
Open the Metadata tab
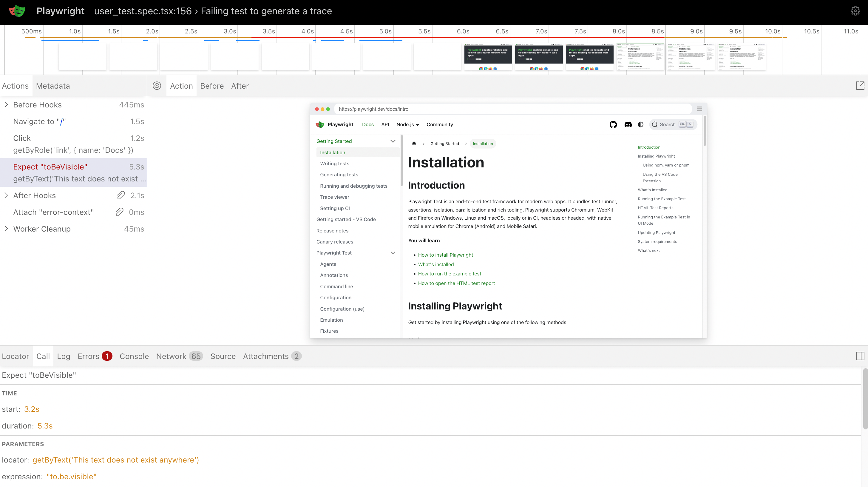53,86
